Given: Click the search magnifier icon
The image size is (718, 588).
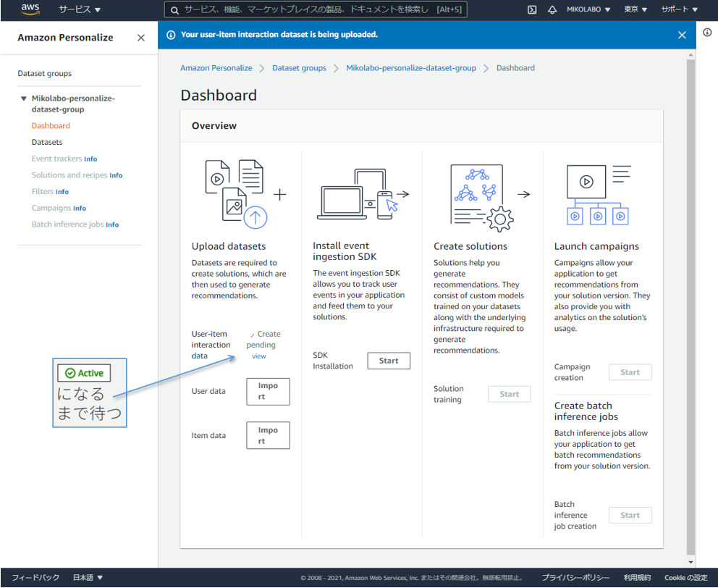Looking at the screenshot, I should point(174,10).
